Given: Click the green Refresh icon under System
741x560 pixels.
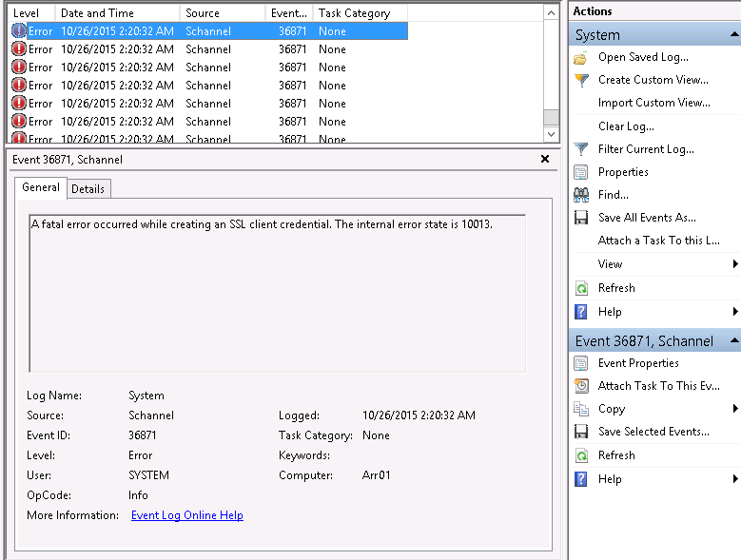Looking at the screenshot, I should click(x=581, y=288).
